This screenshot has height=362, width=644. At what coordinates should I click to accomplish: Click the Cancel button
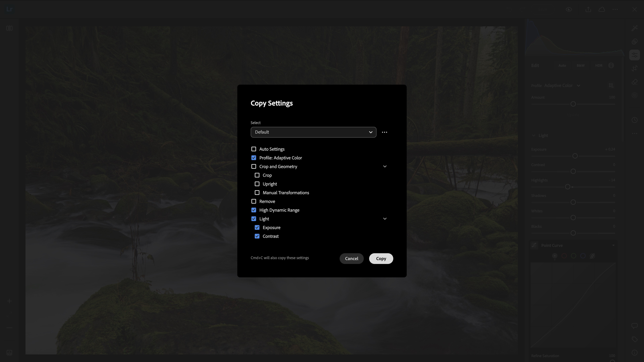pyautogui.click(x=351, y=259)
